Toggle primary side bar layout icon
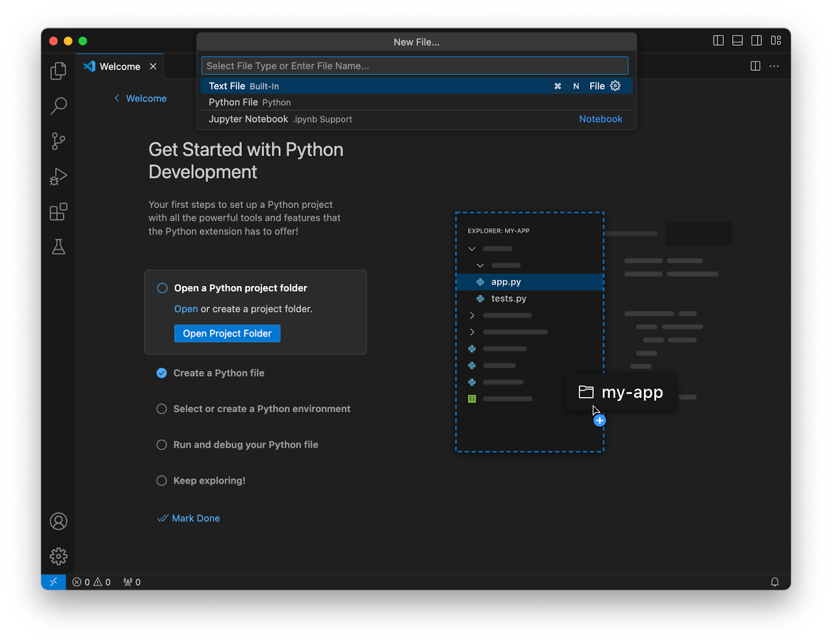Viewport: 832px width, 644px height. [x=718, y=41]
